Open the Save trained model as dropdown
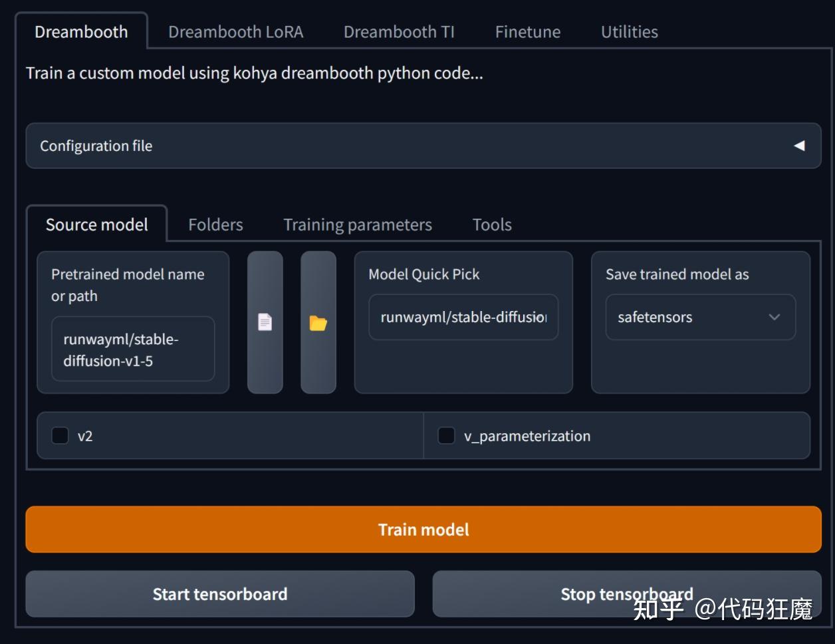Image resolution: width=835 pixels, height=644 pixels. click(701, 317)
